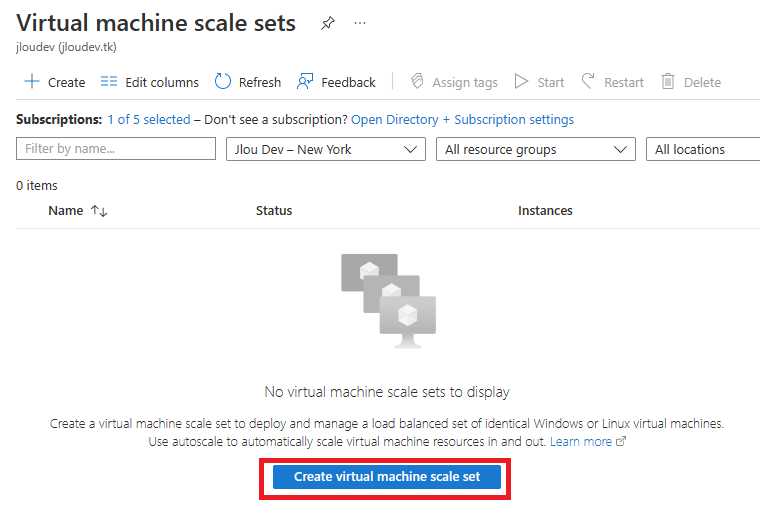Click the Status column header
This screenshot has width=760, height=526.
(x=274, y=210)
